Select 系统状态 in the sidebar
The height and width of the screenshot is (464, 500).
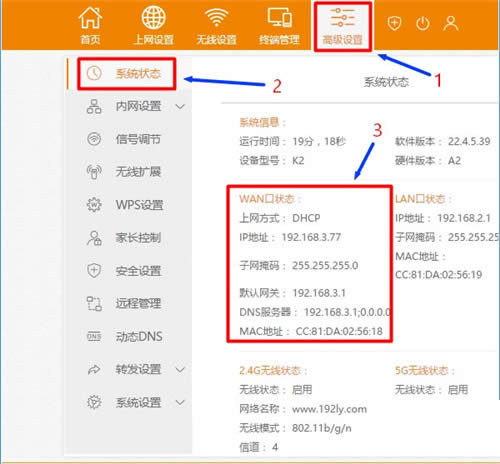coord(127,74)
